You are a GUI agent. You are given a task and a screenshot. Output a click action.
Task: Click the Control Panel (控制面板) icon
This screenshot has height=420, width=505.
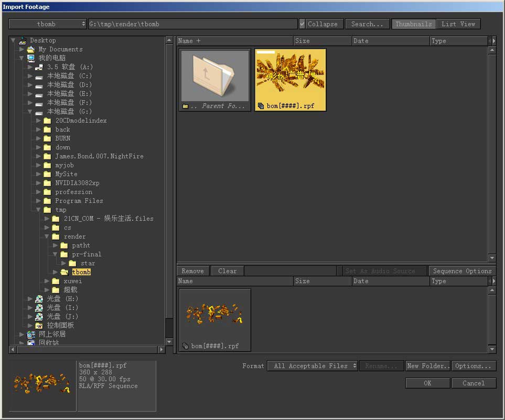pos(39,325)
